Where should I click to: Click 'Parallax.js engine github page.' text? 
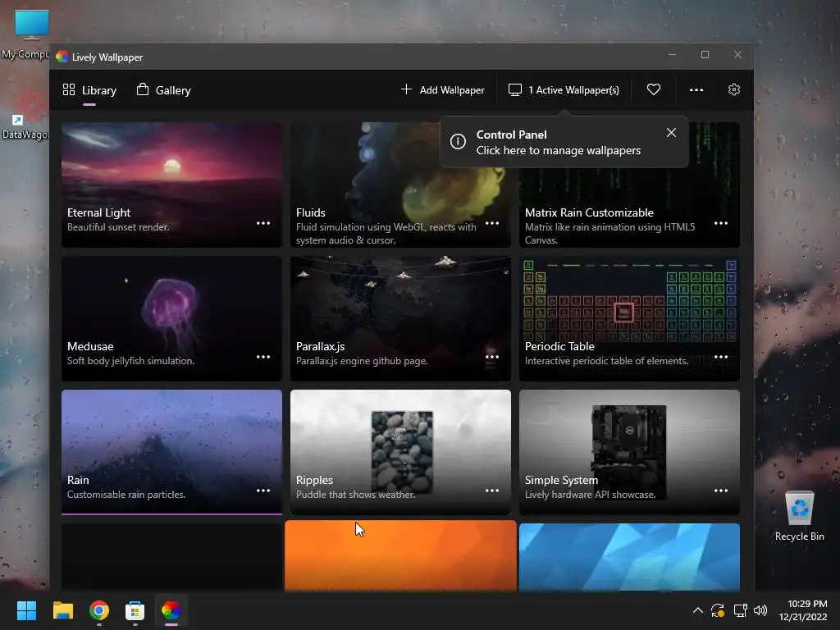click(362, 361)
